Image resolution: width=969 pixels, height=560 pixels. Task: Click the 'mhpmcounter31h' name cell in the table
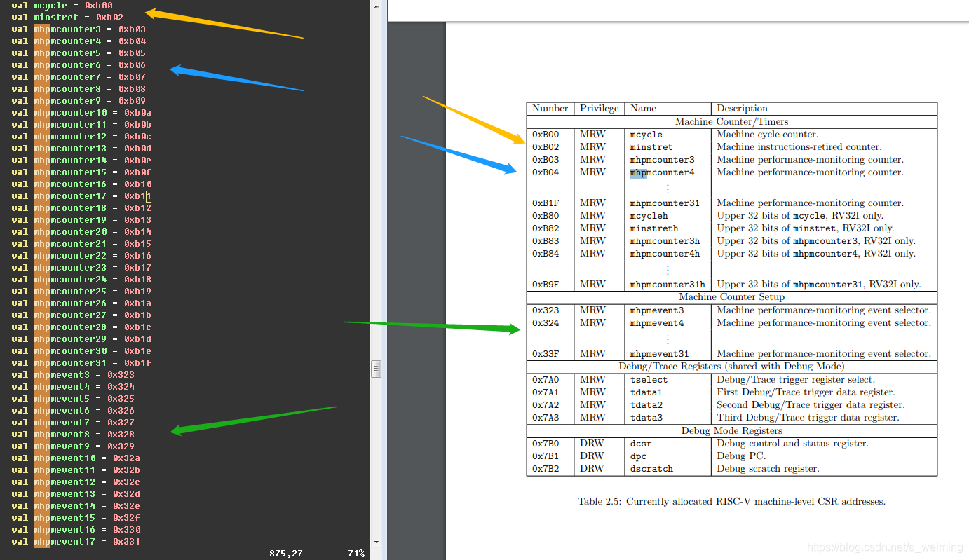tap(668, 285)
